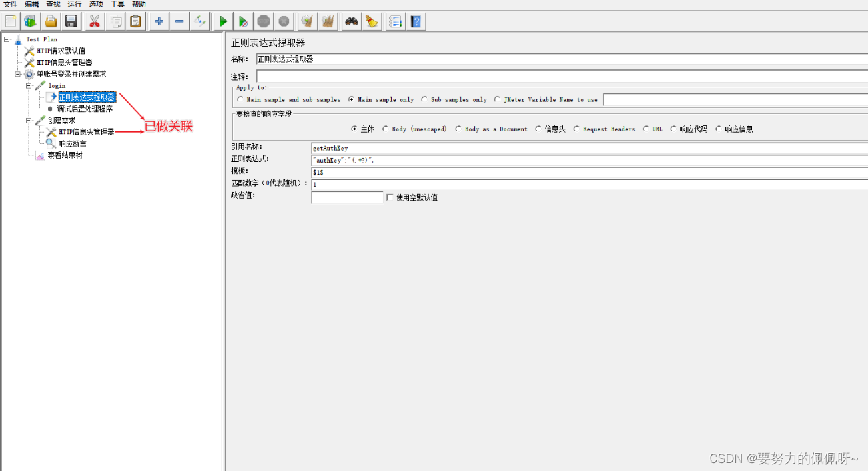Select 单账号登录并创建需求 thread group
The image size is (868, 471).
tap(71, 74)
